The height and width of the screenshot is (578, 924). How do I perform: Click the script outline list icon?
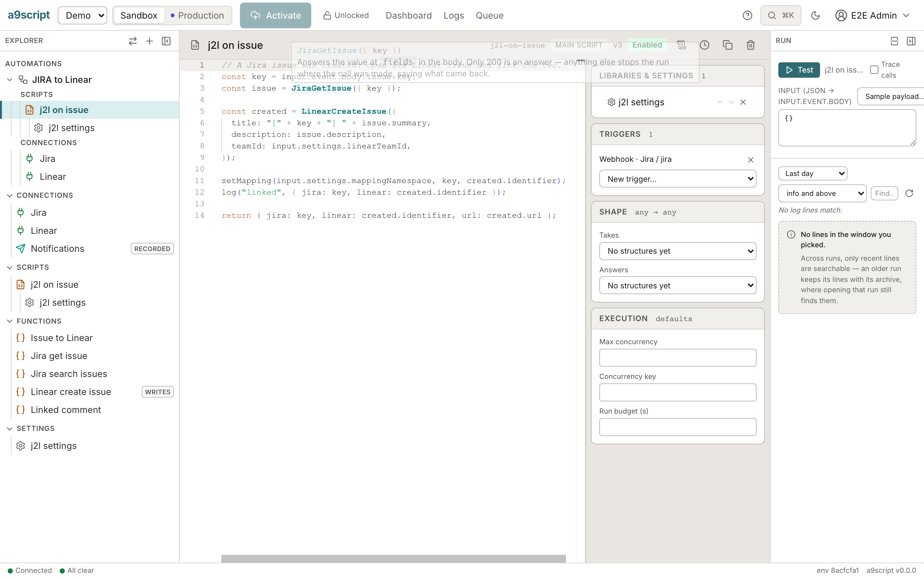[681, 45]
